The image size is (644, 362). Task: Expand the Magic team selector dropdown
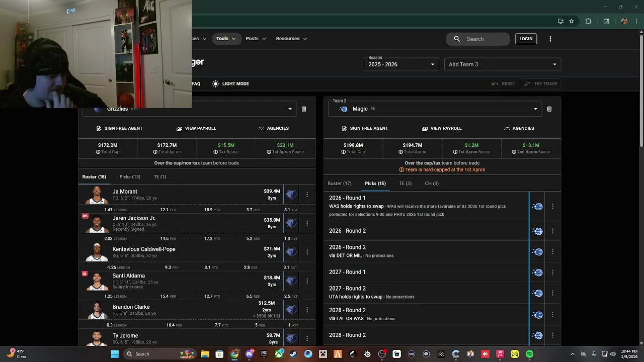tap(535, 109)
